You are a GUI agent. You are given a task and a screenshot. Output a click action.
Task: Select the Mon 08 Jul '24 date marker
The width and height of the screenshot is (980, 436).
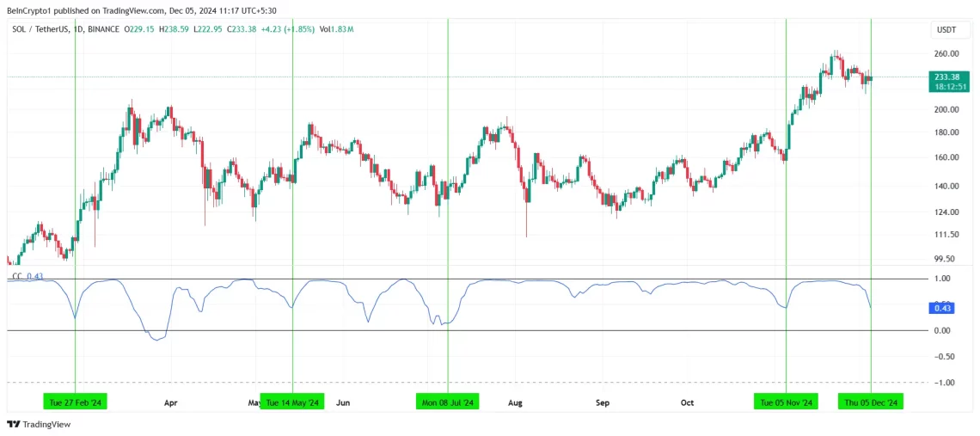point(448,402)
